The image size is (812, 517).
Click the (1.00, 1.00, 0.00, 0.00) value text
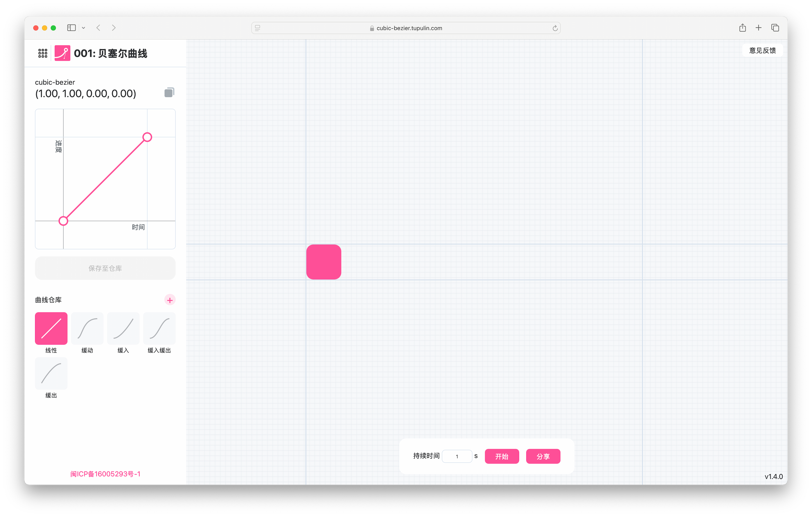(86, 93)
